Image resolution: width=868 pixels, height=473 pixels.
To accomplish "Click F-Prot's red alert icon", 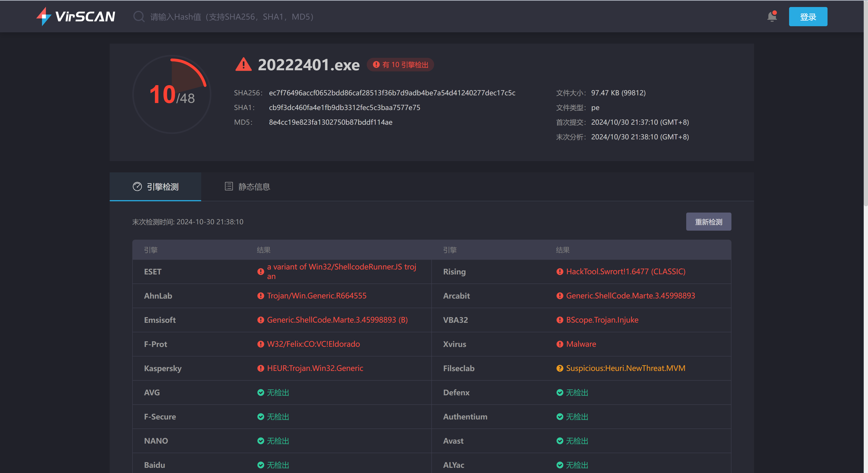I will coord(260,344).
